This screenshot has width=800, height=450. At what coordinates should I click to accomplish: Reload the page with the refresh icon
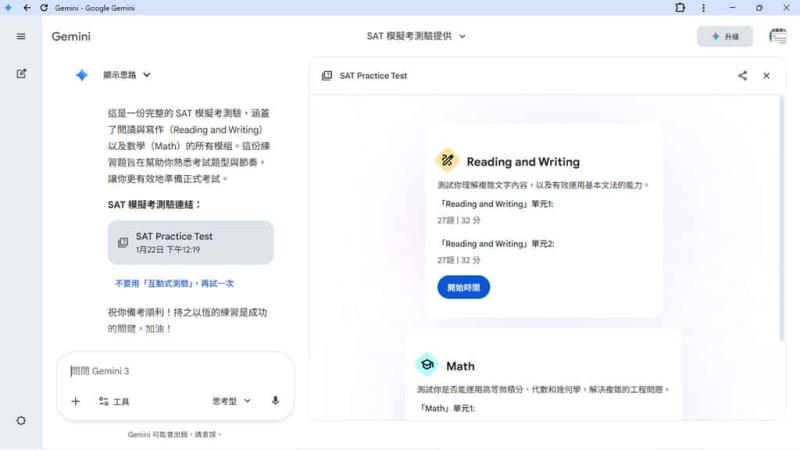pyautogui.click(x=44, y=8)
